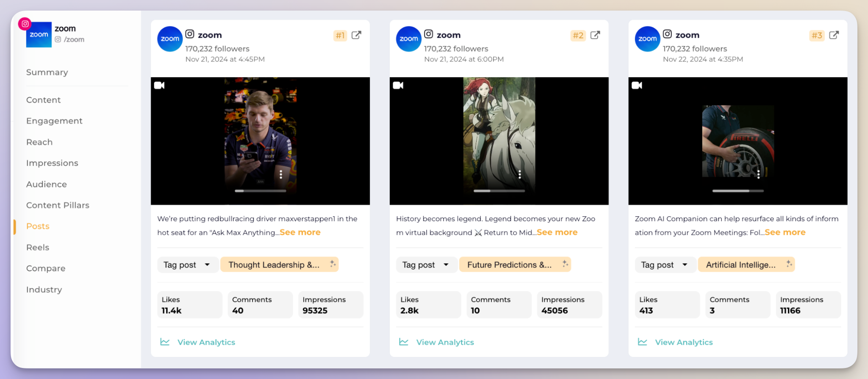Viewport: 868px width, 379px height.
Task: Go to Content in sidebar
Action: (x=44, y=100)
